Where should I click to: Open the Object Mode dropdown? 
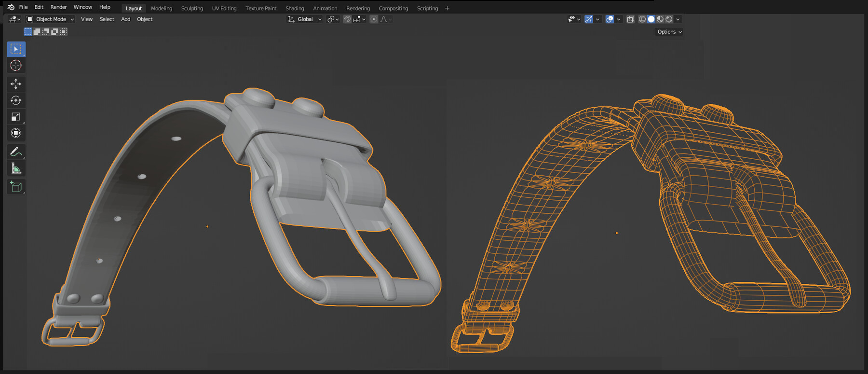[x=51, y=19]
